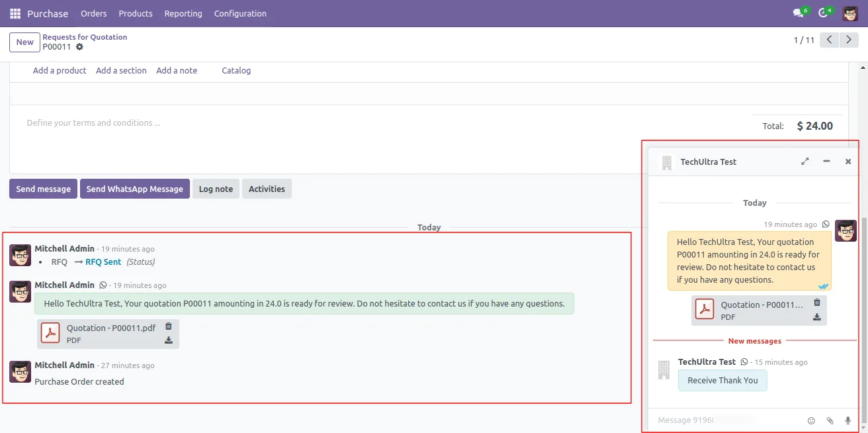The height and width of the screenshot is (433, 868).
Task: Click the yellow message bubble in chat window
Action: click(x=750, y=261)
